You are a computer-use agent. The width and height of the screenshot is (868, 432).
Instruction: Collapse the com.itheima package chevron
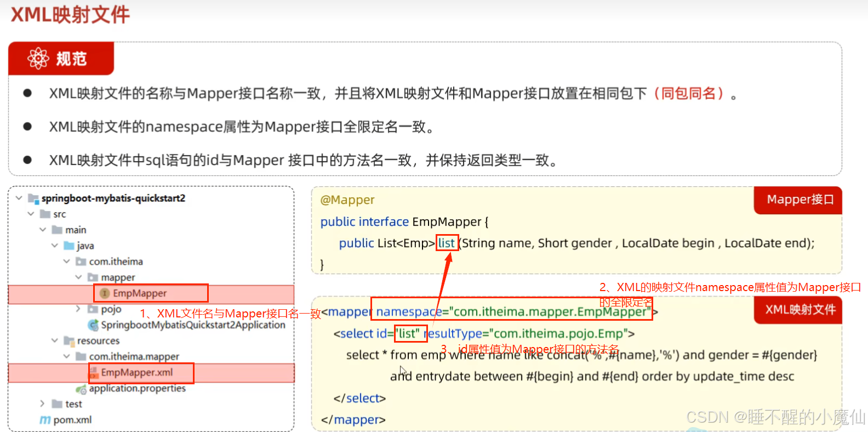click(66, 262)
